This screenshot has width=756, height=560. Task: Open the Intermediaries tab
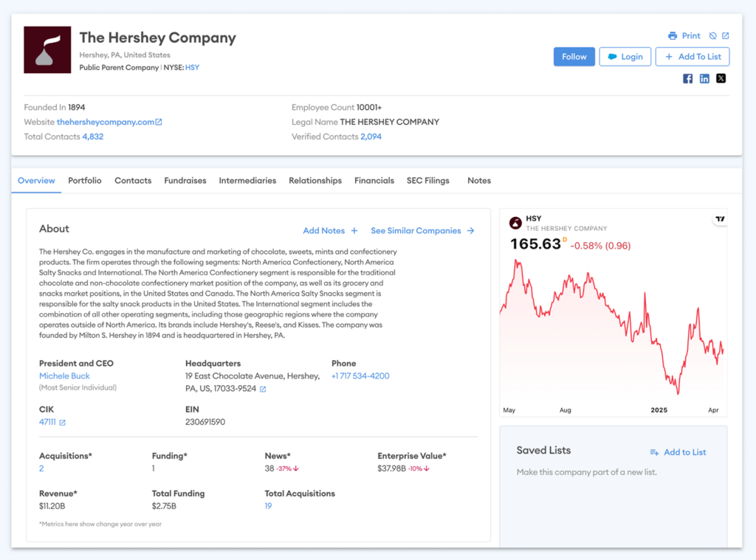[x=247, y=181]
